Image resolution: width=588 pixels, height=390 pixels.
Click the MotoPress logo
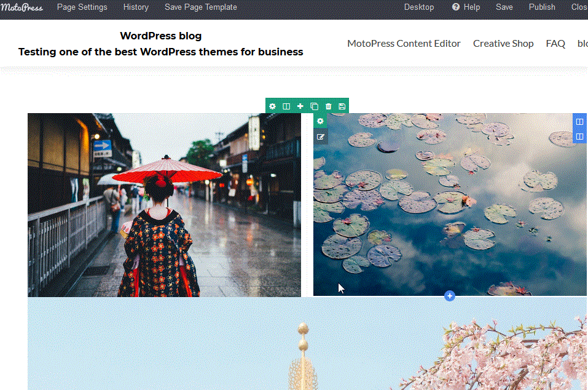coord(22,7)
